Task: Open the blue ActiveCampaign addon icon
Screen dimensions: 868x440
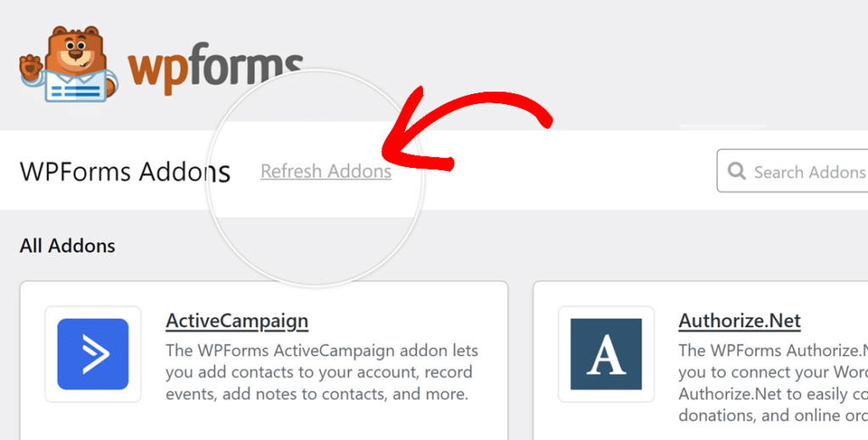Action: point(93,354)
